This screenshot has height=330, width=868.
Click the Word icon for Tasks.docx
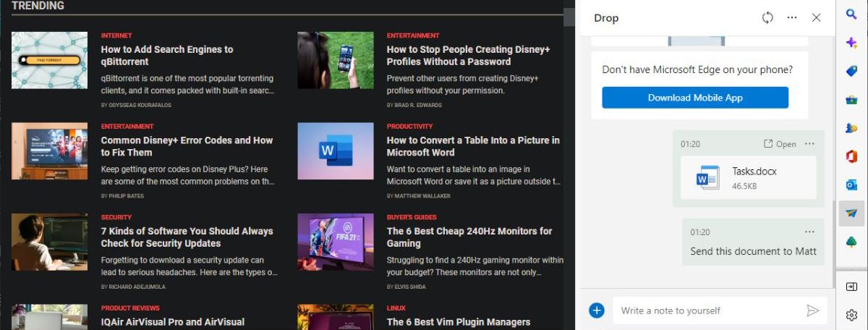tap(707, 177)
